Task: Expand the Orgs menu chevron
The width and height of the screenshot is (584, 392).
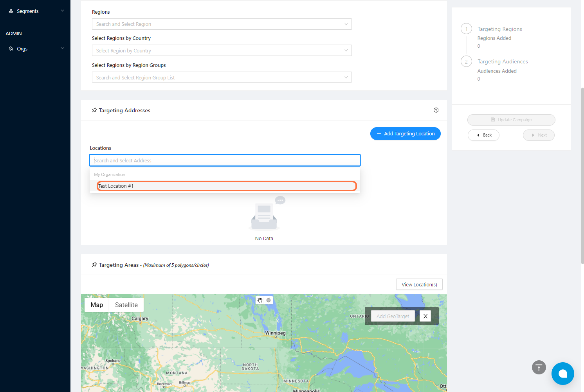Action: click(x=62, y=49)
